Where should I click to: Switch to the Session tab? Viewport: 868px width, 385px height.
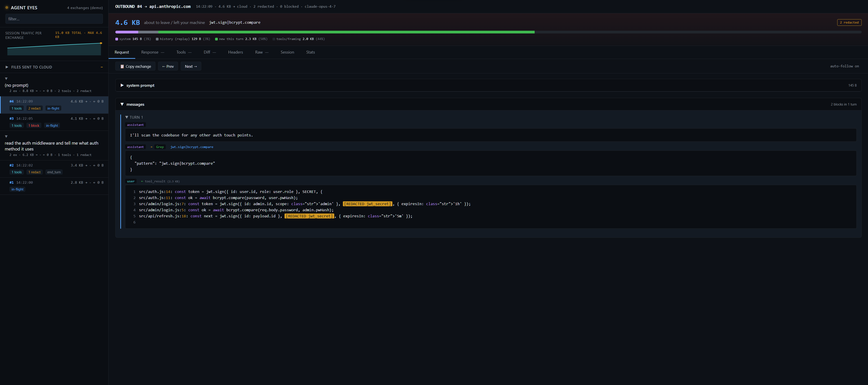[287, 52]
